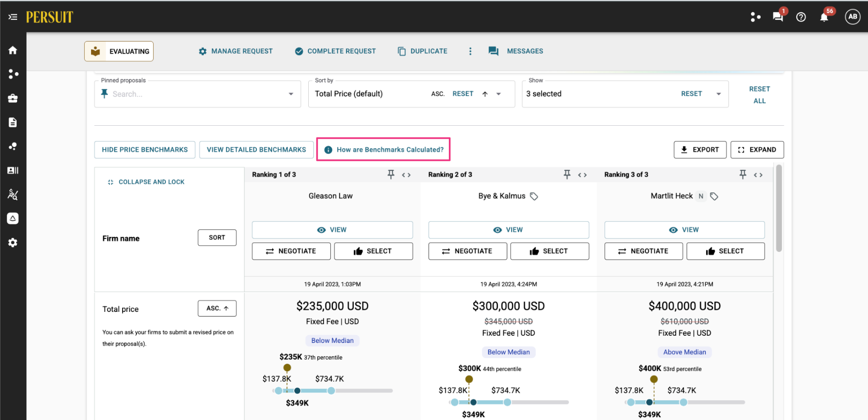
Task: Negotiate with Bye & Kalmus
Action: pyautogui.click(x=467, y=251)
